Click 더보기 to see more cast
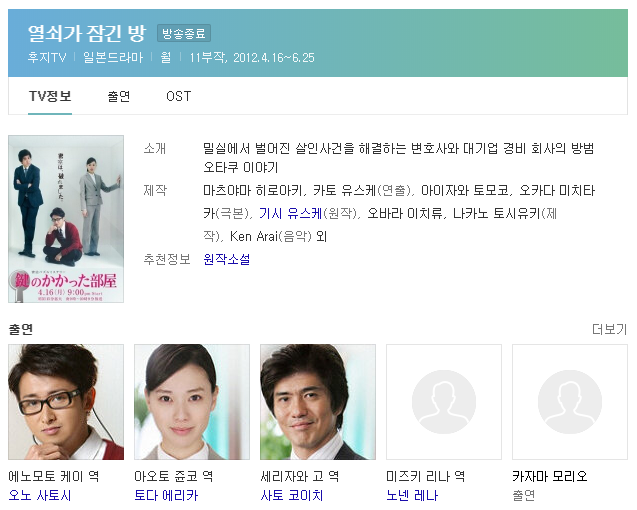Viewport: 637px width, 510px height. [609, 329]
